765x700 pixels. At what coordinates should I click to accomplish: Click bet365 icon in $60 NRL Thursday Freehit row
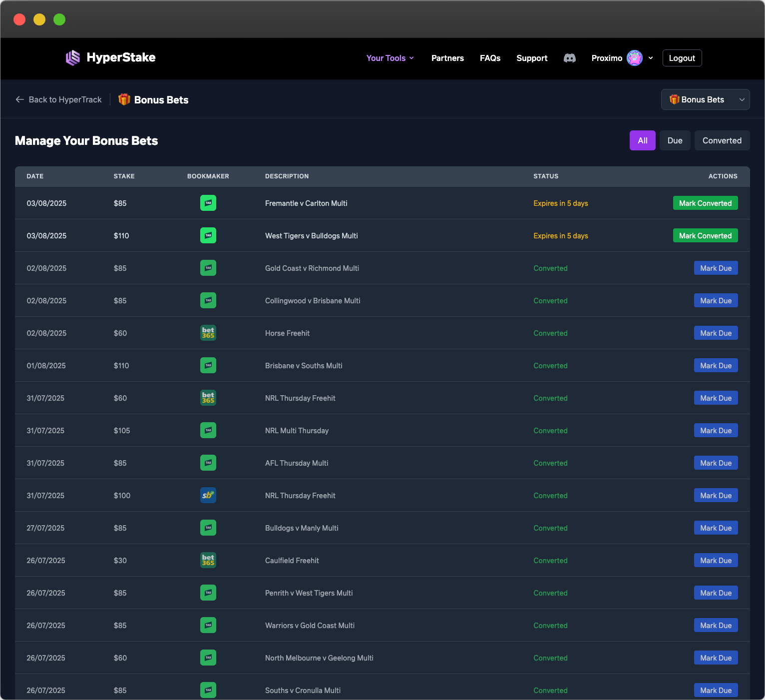[x=208, y=398]
